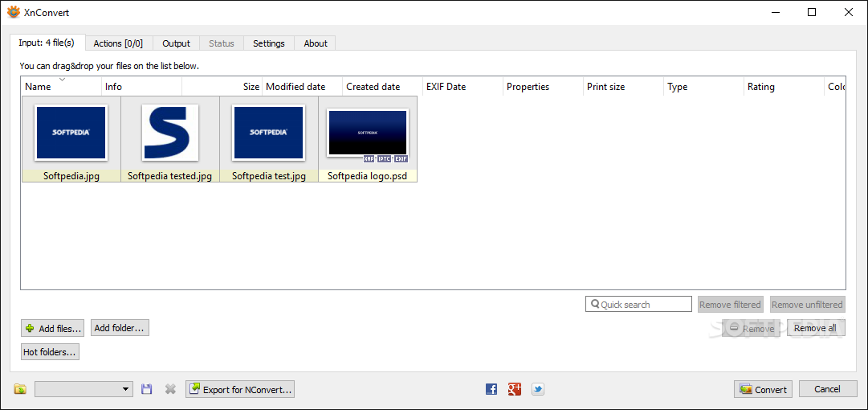Viewport: 868px width, 410px height.
Task: Open the Hot folders... dialog
Action: pos(50,352)
